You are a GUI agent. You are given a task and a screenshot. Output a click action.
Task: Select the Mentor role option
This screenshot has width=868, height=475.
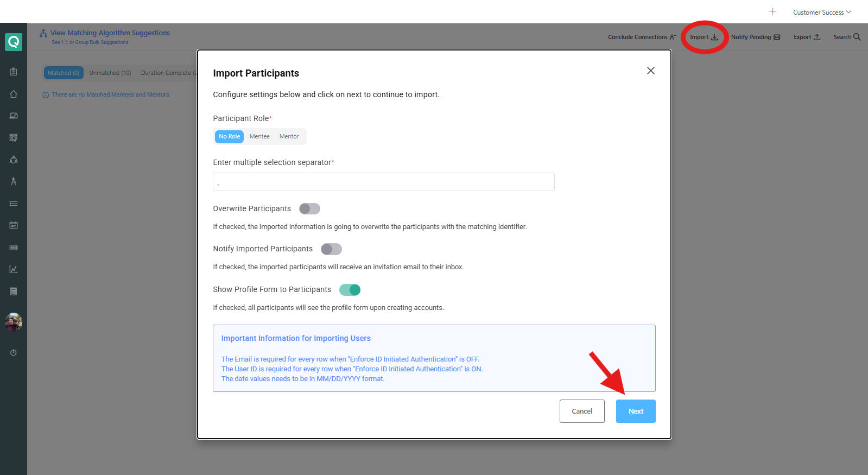[289, 137]
